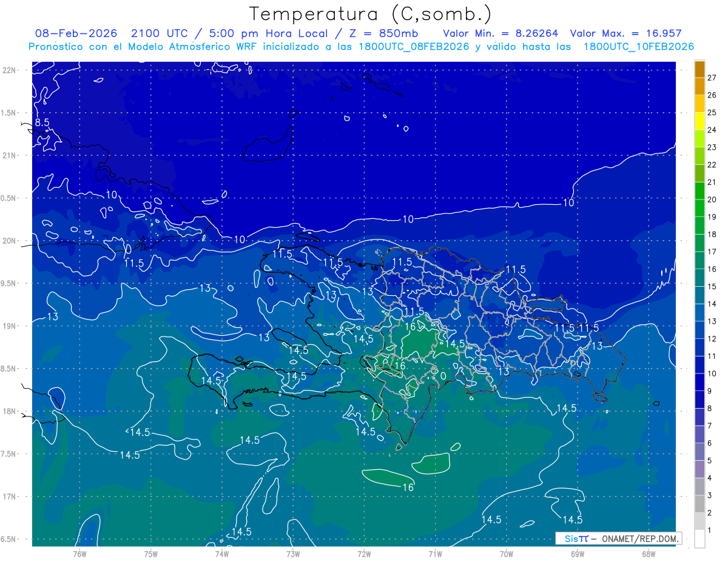The width and height of the screenshot is (728, 562).
Task: Click the "21N" latitude axis label
Action: click(9, 156)
